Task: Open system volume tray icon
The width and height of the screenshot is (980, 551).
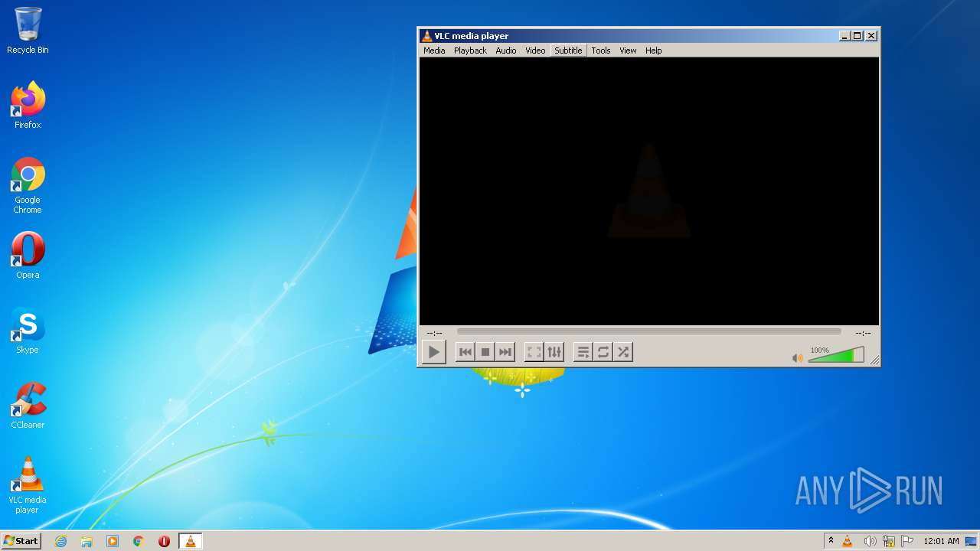Action: (870, 541)
